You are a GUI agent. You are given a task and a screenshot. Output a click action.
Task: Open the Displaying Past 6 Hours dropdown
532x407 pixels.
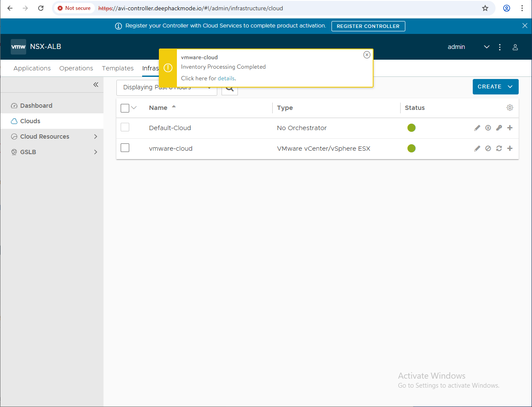[x=167, y=88]
